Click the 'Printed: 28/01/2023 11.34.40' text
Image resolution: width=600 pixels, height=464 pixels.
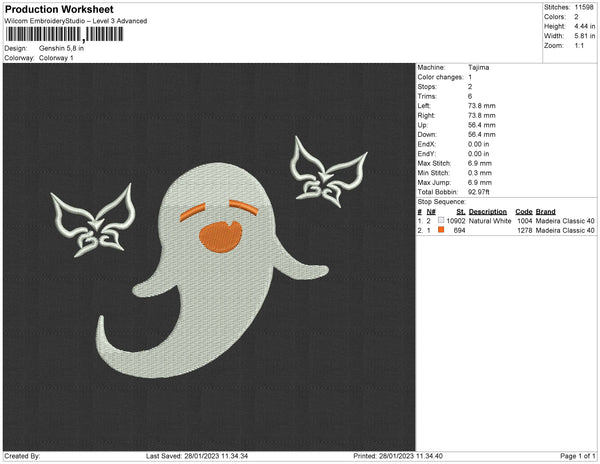(398, 456)
